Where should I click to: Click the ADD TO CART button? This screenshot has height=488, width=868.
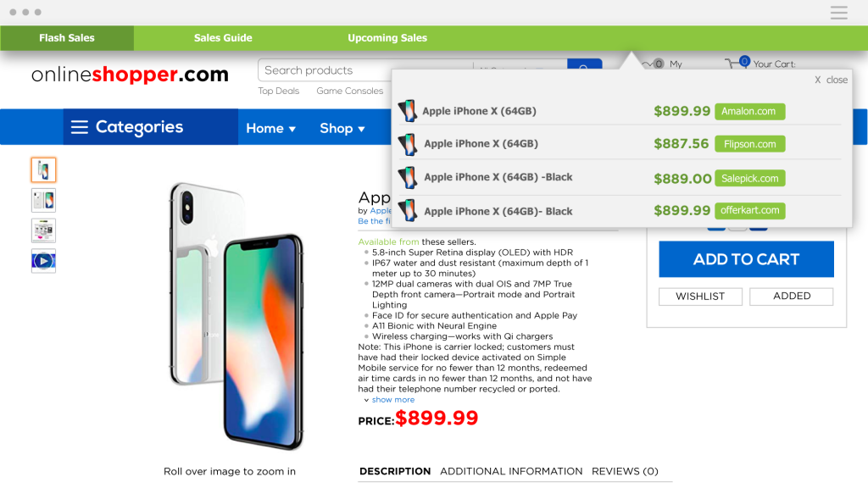[745, 259]
